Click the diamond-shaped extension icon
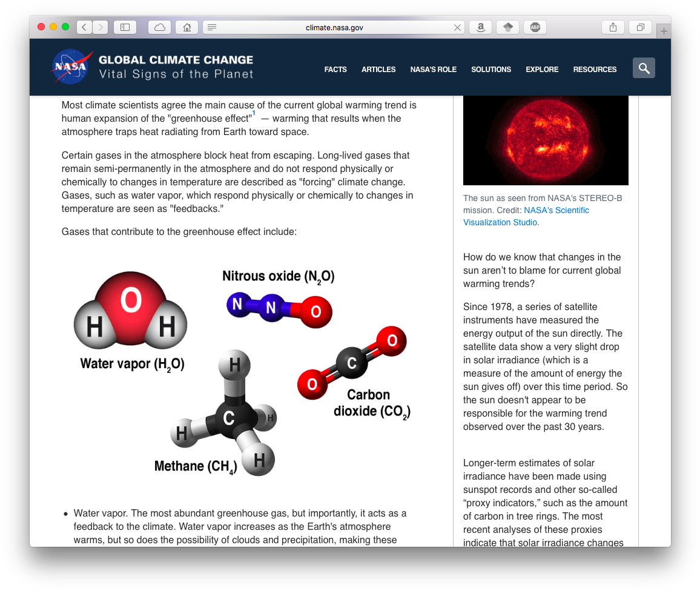700x591 pixels. click(x=507, y=27)
